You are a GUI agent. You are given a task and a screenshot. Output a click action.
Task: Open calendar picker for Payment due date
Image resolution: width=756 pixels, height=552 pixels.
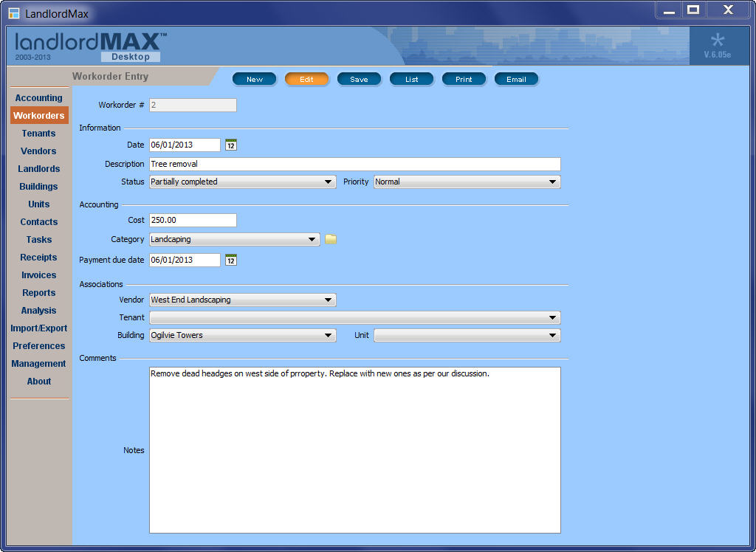(231, 260)
